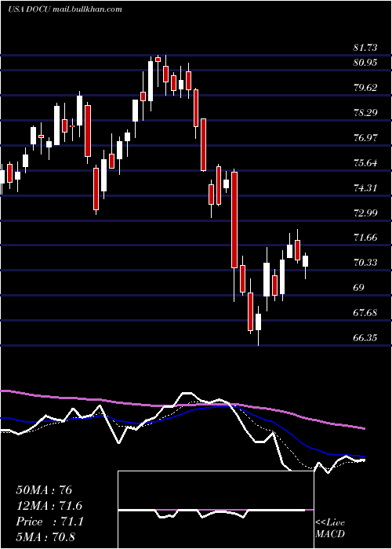This screenshot has height=549, width=392.
Task: Select the 67.68 price level label
Action: pyautogui.click(x=365, y=313)
